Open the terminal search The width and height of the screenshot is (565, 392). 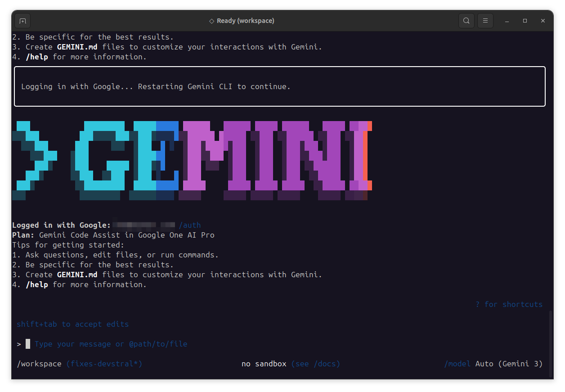tap(466, 21)
